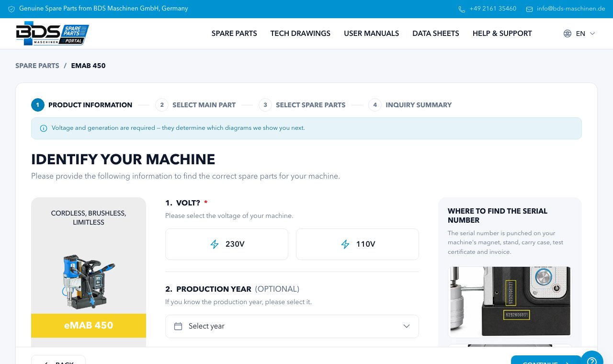The height and width of the screenshot is (364, 613).
Task: Click the step 3 number circle
Action: (265, 105)
